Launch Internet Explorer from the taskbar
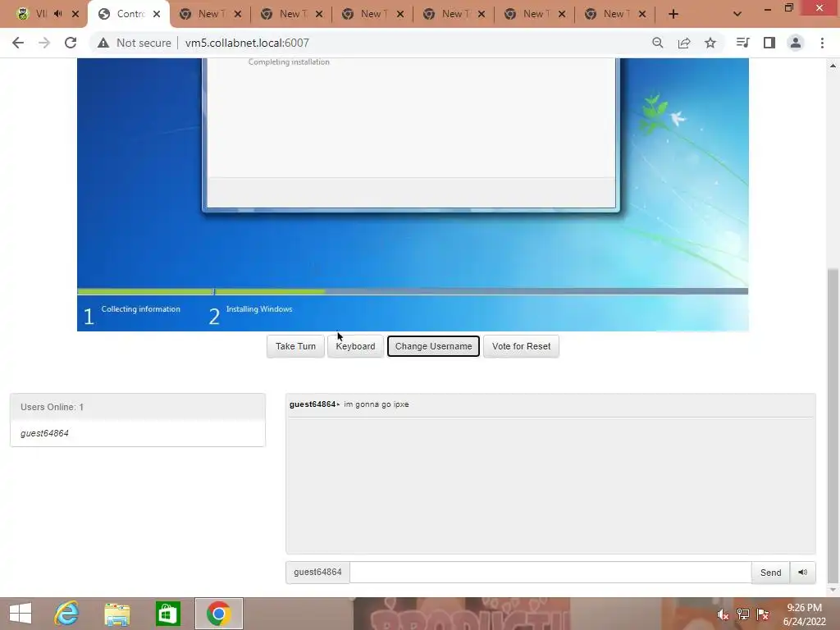The image size is (840, 630). tap(66, 614)
